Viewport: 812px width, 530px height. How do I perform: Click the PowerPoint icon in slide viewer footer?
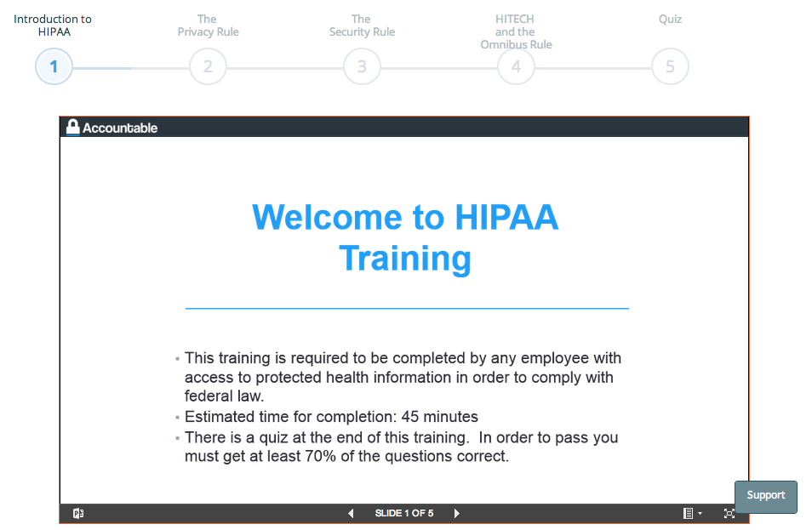[x=78, y=513]
